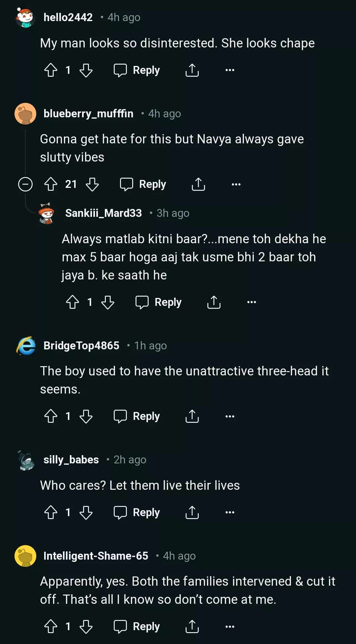
Task: Downvote silly_babes' comment
Action: point(86,512)
